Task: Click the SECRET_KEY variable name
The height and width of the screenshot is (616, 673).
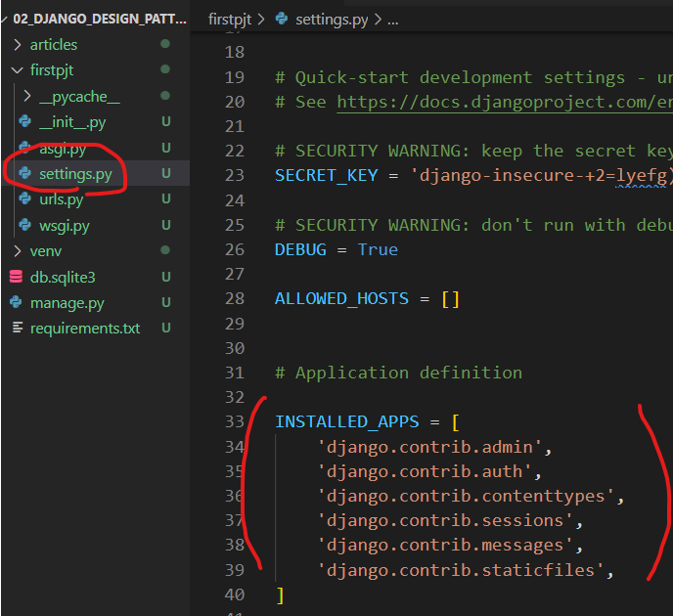Action: click(x=327, y=175)
